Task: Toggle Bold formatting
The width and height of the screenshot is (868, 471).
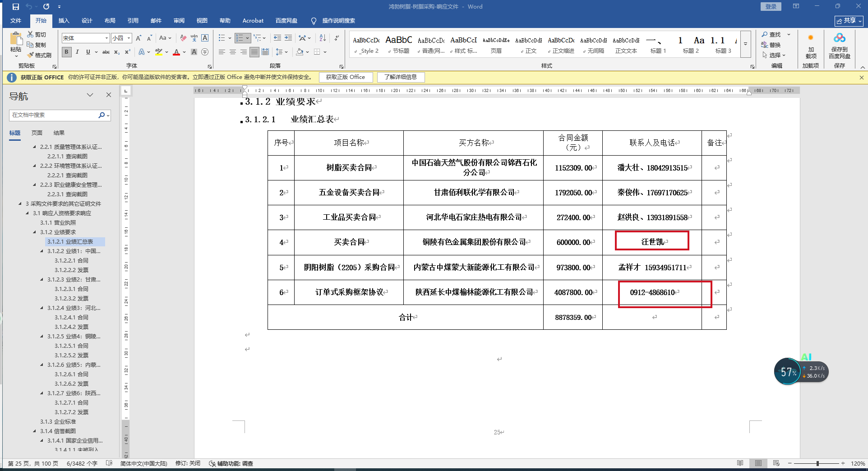Action: click(x=67, y=52)
